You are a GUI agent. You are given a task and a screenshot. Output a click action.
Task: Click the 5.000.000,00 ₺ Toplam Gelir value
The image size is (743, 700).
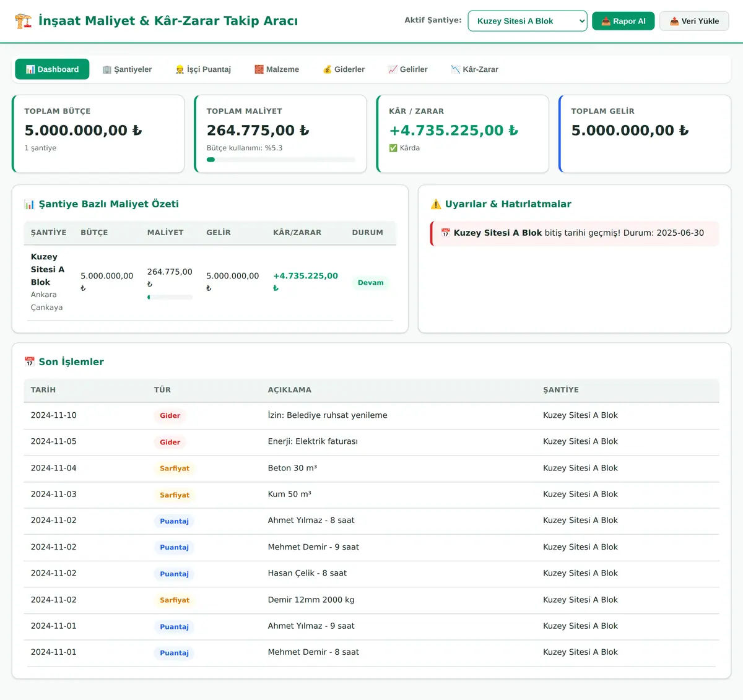(630, 131)
